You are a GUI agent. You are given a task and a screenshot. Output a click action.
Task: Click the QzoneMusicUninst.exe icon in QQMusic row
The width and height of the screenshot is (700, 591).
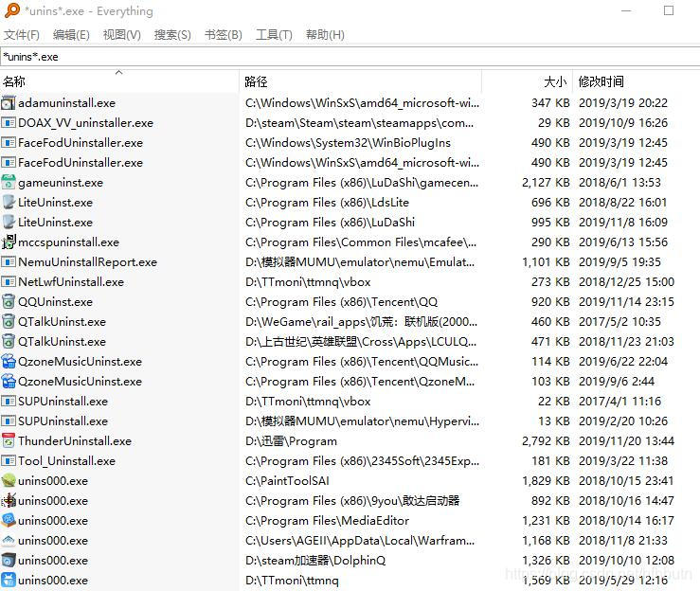[8, 362]
